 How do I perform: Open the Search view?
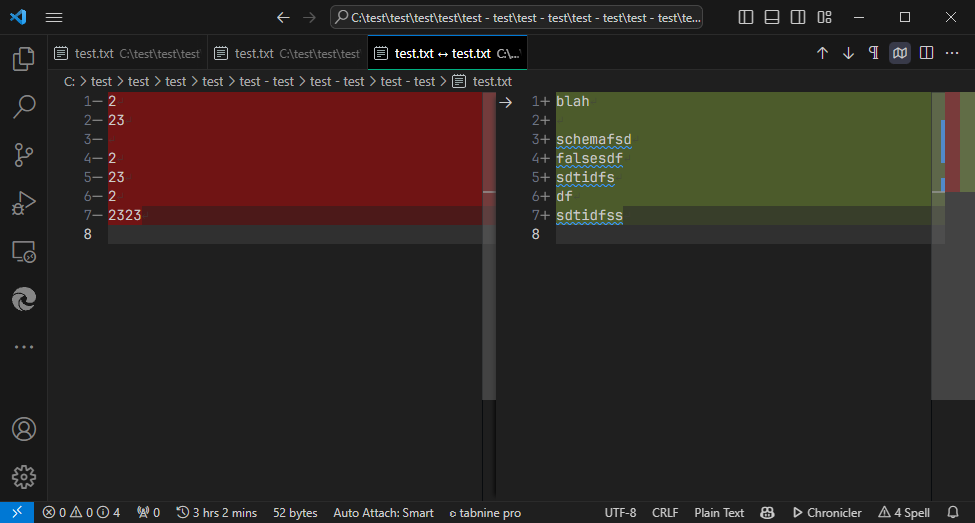(x=24, y=107)
